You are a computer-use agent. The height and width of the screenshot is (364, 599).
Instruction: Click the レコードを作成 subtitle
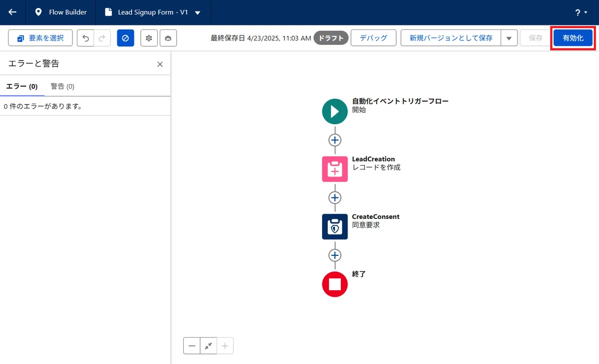click(376, 168)
